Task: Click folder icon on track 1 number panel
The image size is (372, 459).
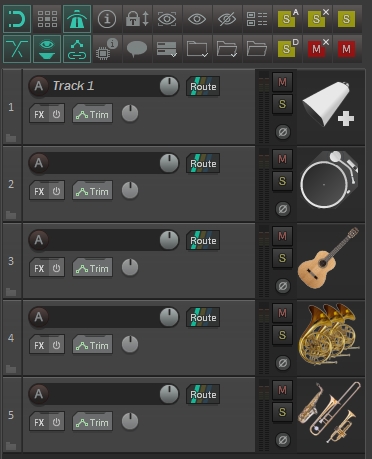Action: pyautogui.click(x=11, y=138)
